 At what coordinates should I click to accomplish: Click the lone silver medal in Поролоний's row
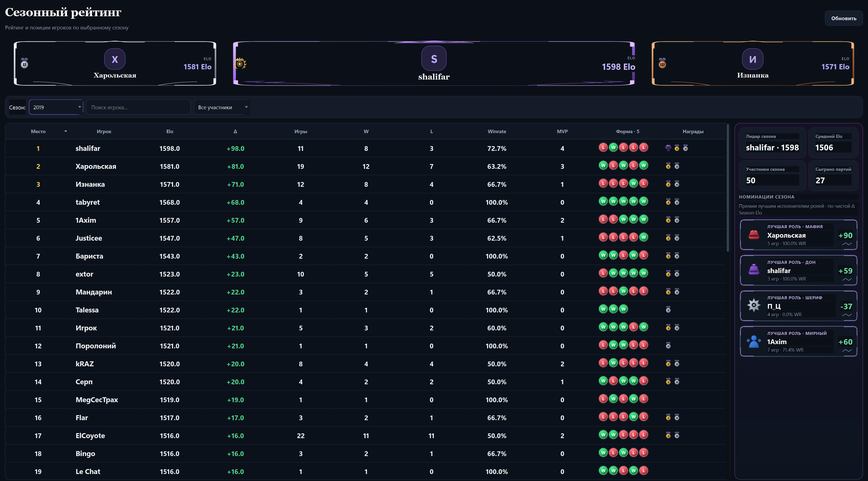coord(668,345)
